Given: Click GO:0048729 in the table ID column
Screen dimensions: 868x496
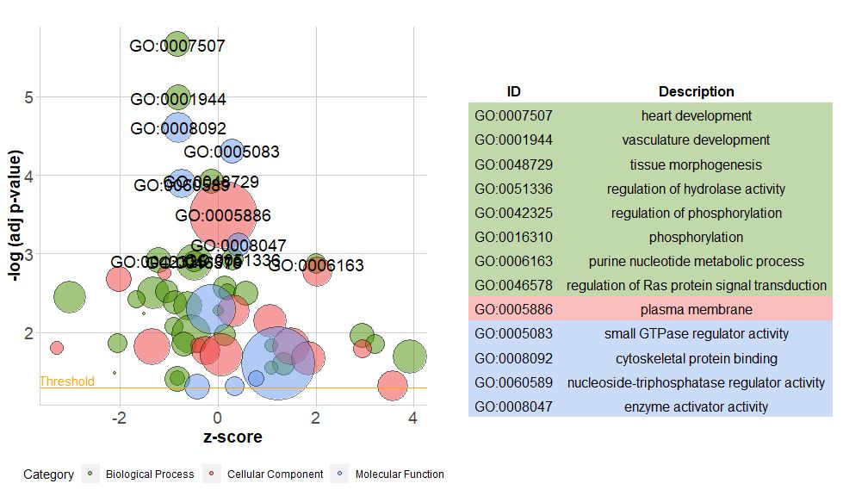Looking at the screenshot, I should point(513,164).
